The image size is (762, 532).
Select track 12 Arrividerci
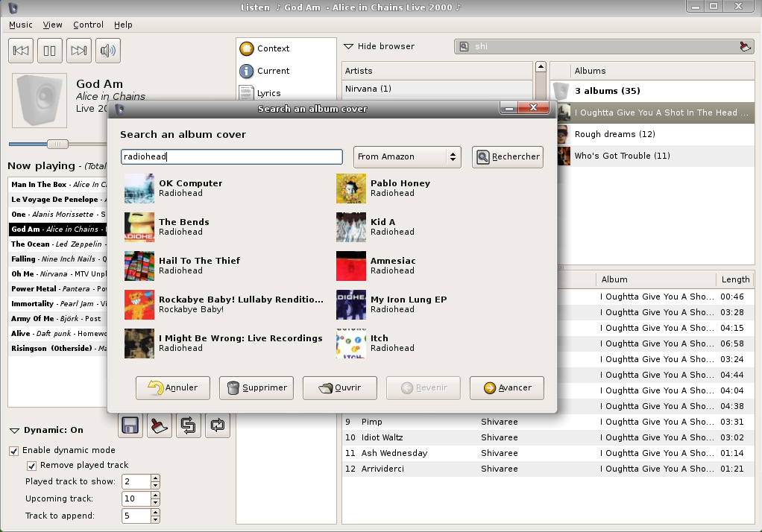(x=548, y=469)
